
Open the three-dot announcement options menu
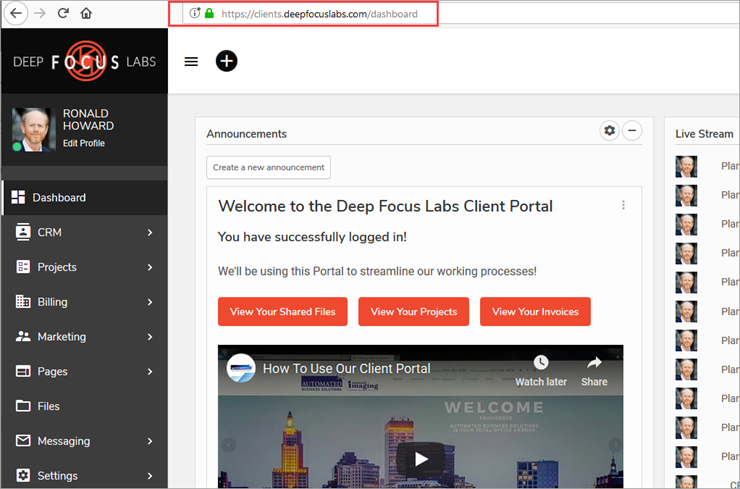623,205
